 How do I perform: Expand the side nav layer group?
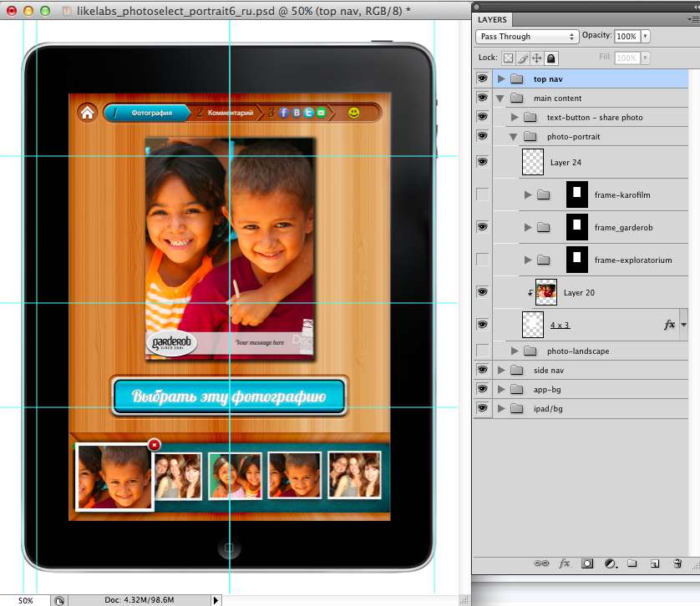click(x=501, y=370)
